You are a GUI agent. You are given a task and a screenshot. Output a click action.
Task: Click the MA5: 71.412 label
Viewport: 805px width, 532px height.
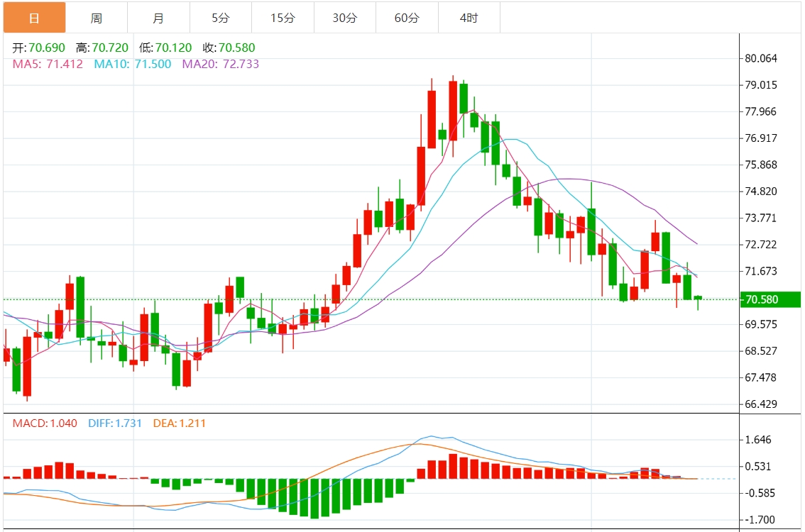point(48,64)
